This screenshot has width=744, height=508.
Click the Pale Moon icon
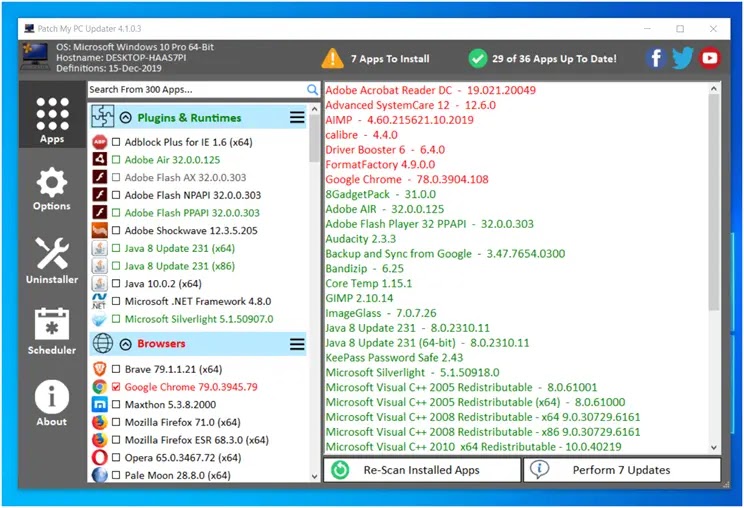click(x=99, y=475)
